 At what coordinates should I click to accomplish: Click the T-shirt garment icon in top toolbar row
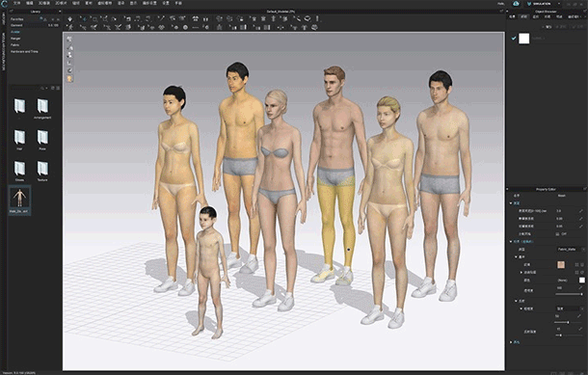click(196, 18)
